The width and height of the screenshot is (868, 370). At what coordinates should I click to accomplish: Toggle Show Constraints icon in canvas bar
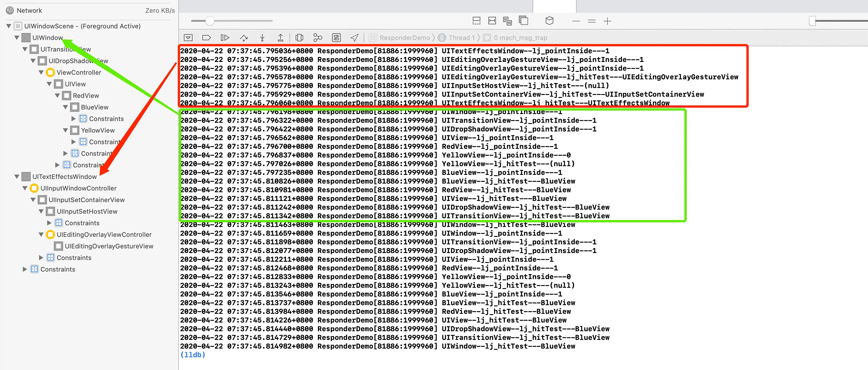[x=492, y=21]
